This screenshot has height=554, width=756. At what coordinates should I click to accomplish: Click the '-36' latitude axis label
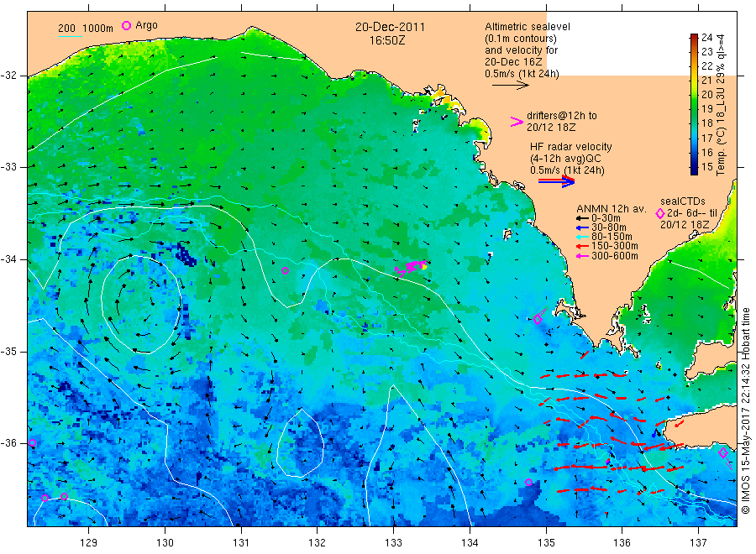pyautogui.click(x=8, y=442)
